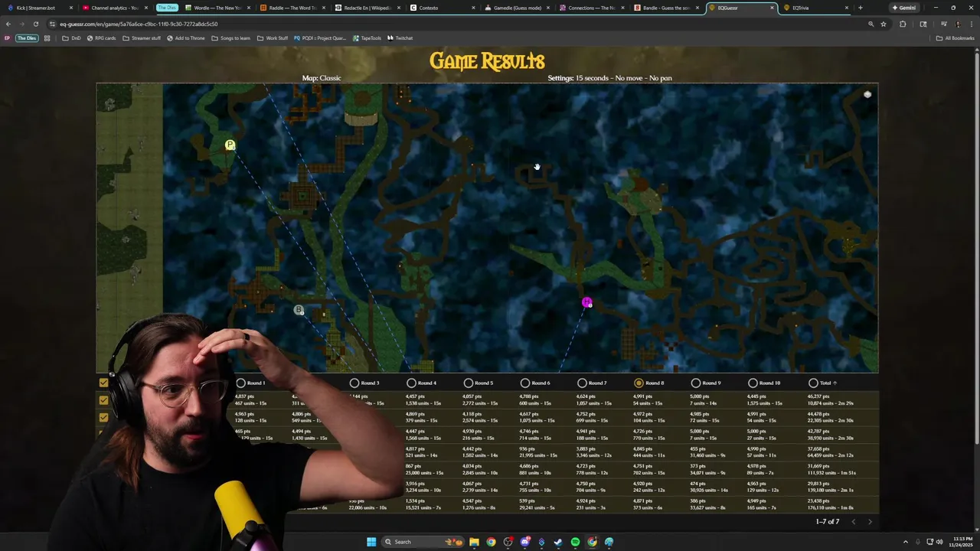Switch to the Gamedle Guess mode tab
This screenshot has width=980, height=551.
517,8
